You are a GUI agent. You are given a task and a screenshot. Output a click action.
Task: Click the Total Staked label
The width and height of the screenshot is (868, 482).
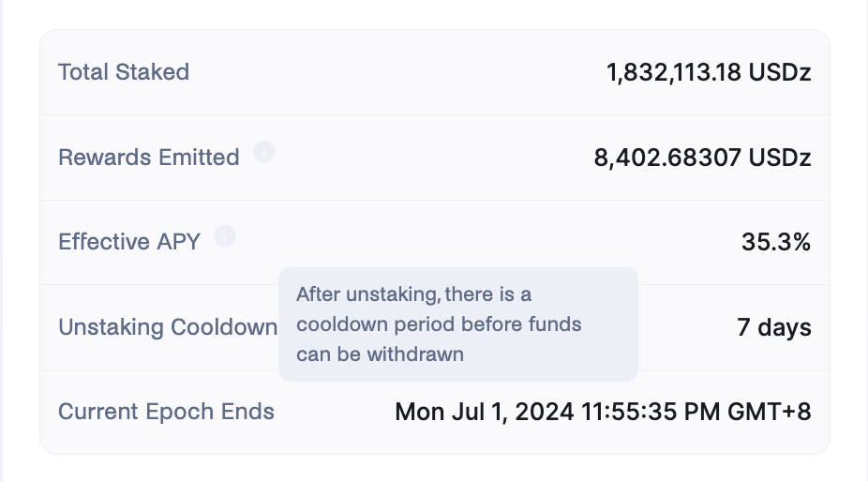coord(124,72)
